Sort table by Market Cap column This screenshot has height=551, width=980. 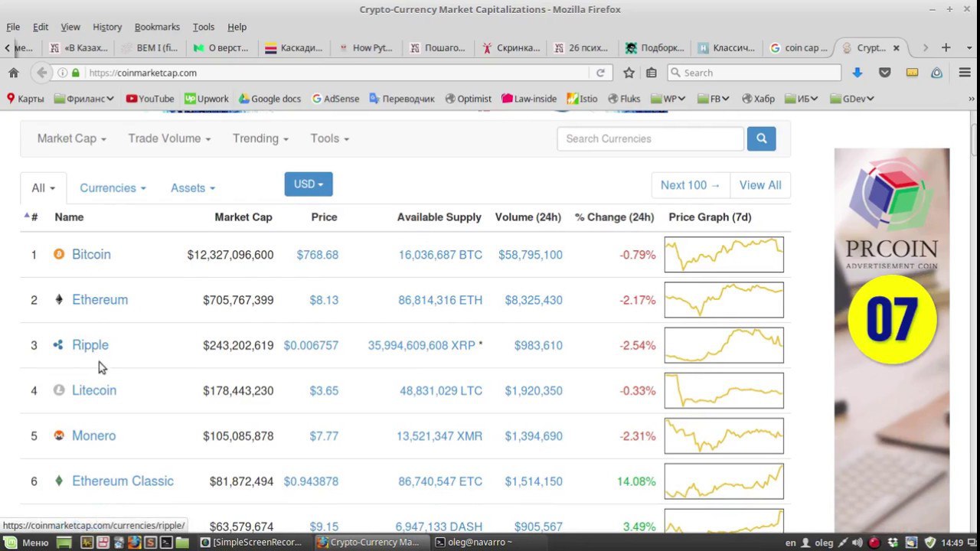243,217
